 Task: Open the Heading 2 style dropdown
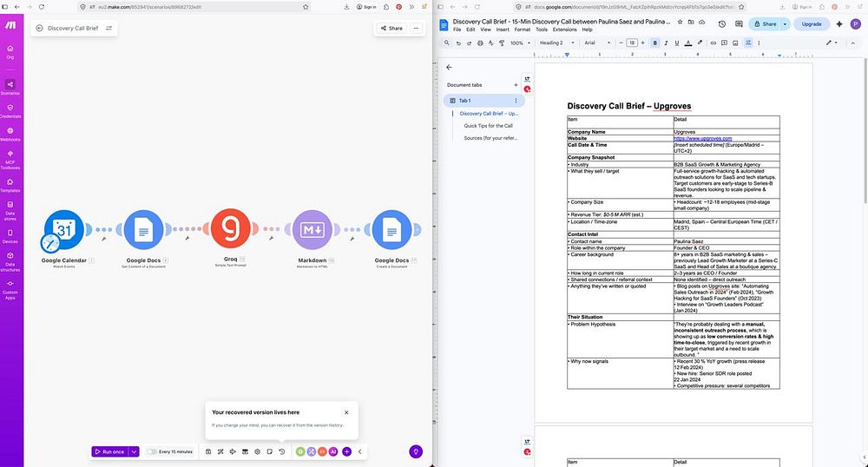pyautogui.click(x=556, y=43)
